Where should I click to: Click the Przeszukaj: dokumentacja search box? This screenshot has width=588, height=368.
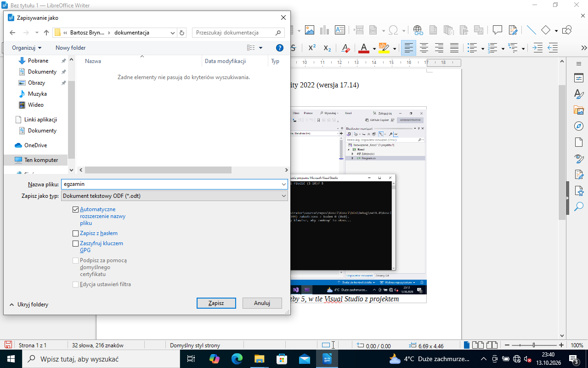tap(237, 33)
